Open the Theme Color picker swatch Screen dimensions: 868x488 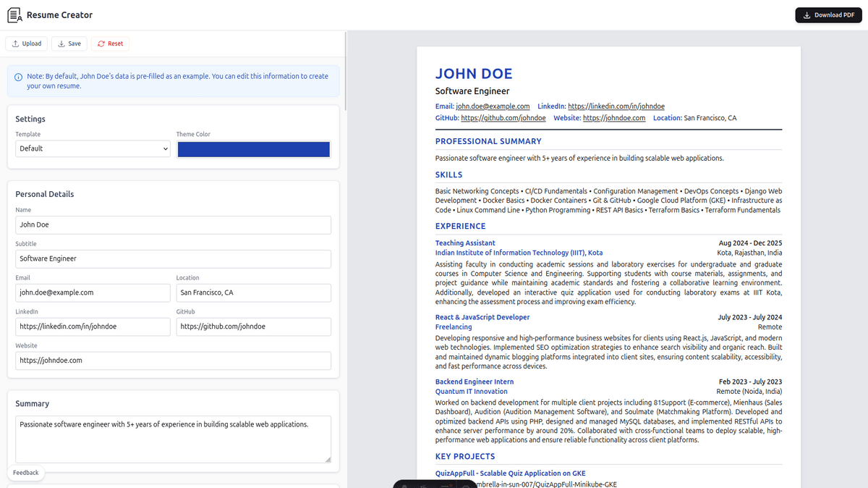[253, 149]
